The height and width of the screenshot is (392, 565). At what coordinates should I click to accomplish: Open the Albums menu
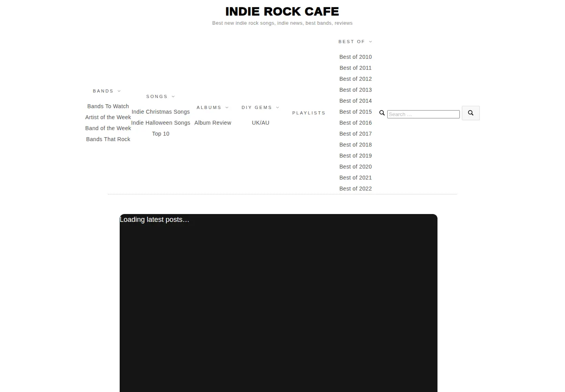[x=209, y=107]
